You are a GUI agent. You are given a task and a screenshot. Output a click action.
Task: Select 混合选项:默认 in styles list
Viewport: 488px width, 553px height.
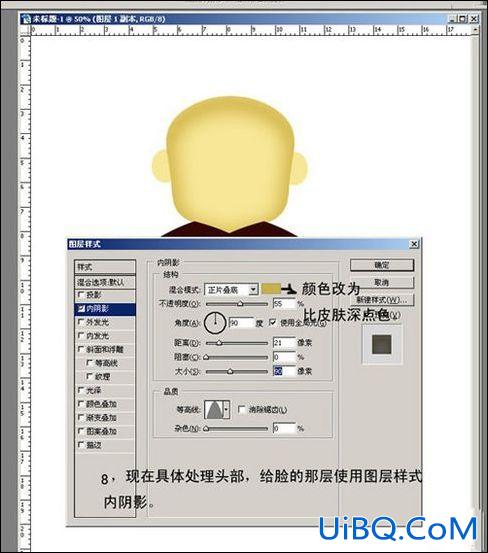click(x=105, y=282)
